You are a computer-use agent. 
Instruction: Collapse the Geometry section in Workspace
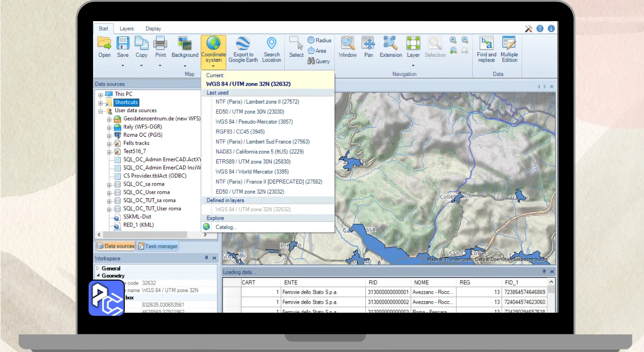pos(98,276)
